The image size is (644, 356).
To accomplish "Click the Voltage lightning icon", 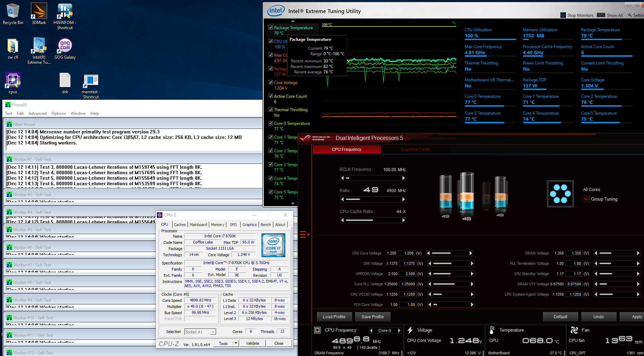I will (x=410, y=330).
